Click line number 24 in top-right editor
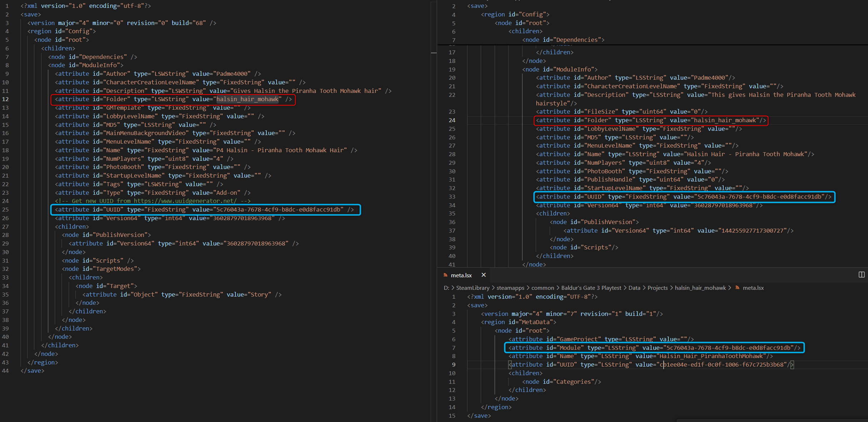The image size is (868, 422). pos(452,120)
